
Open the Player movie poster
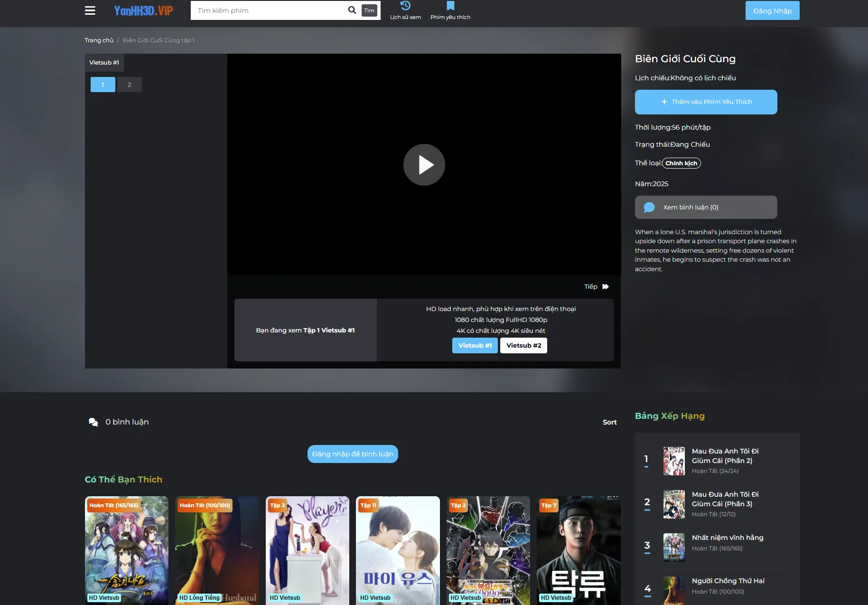[307, 551]
